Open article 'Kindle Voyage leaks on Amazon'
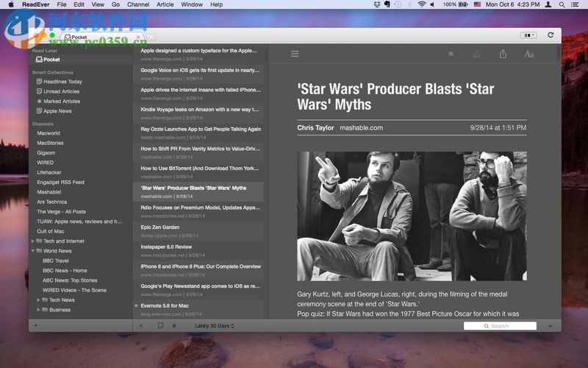Screen dimensions: 588x368 point(198,113)
